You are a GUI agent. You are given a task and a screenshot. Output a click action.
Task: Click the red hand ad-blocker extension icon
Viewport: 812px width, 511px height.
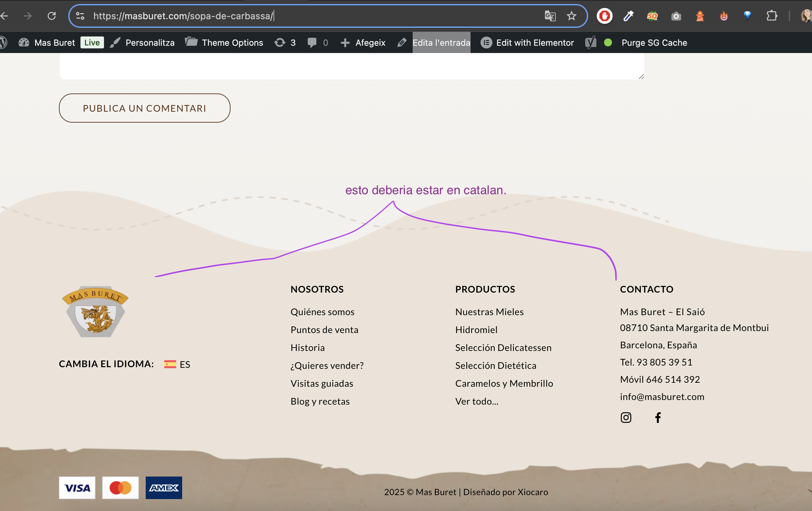604,16
